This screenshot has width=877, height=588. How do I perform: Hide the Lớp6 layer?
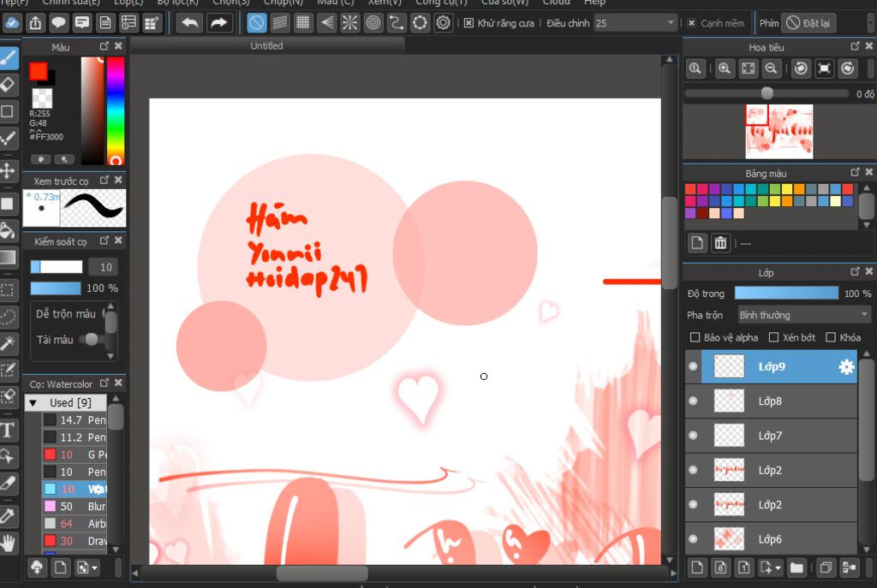pyautogui.click(x=693, y=539)
